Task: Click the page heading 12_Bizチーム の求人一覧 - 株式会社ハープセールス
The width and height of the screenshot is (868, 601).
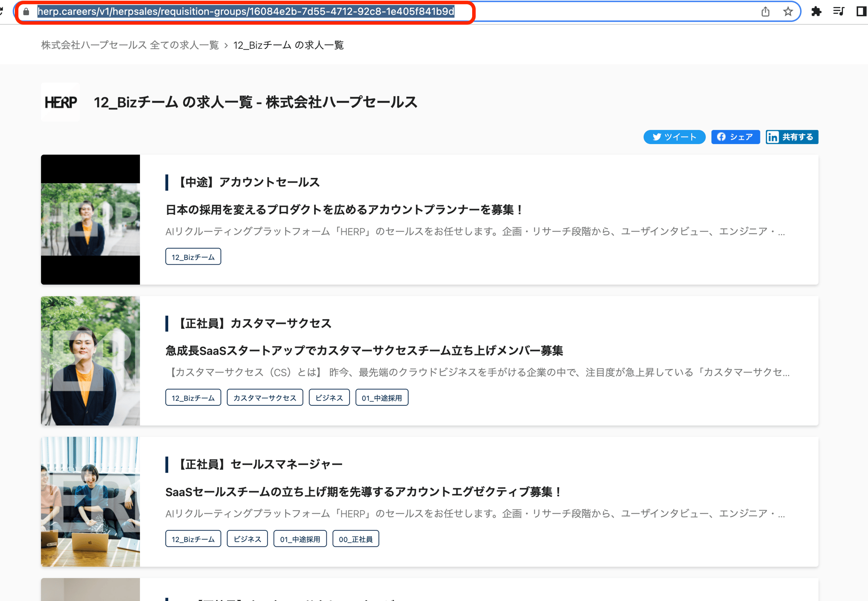Action: point(256,102)
